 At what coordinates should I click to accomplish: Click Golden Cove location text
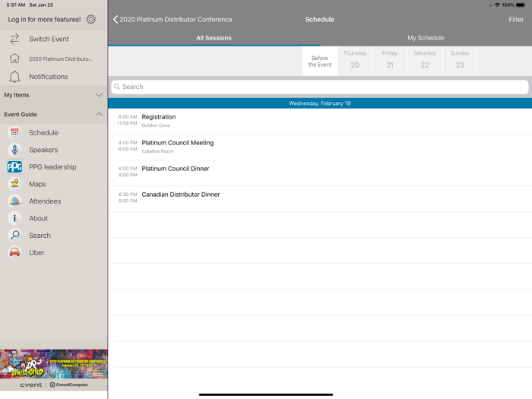156,125
